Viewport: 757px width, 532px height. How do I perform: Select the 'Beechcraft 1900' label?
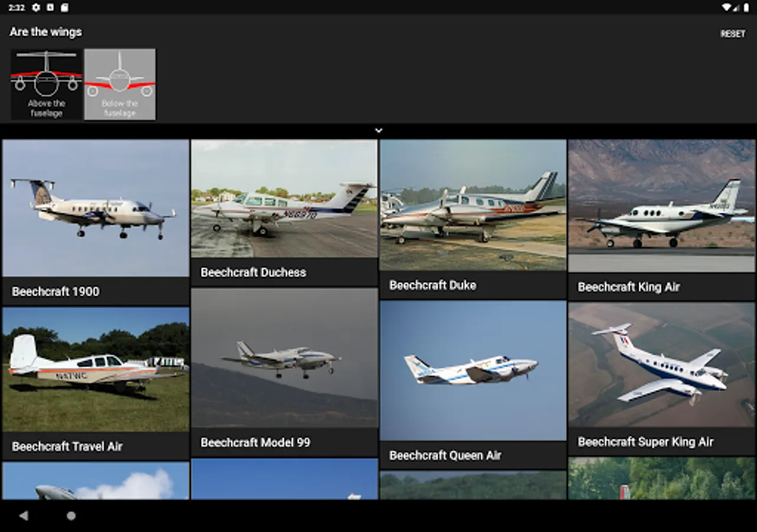(56, 291)
